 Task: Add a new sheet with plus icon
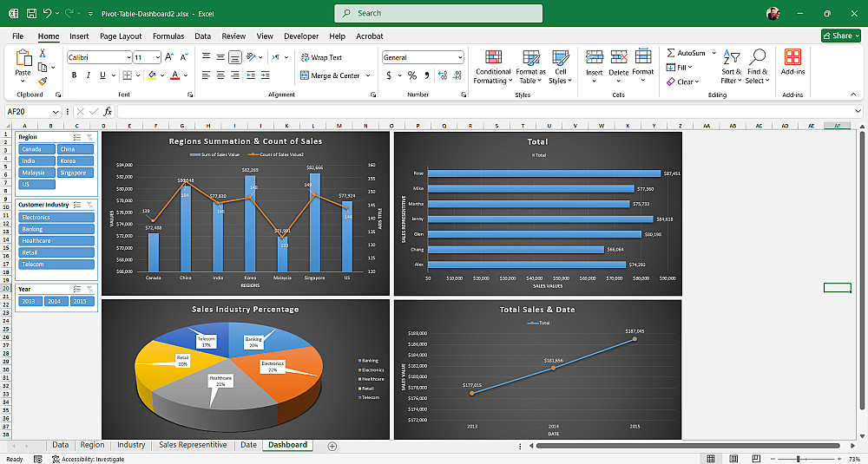click(332, 446)
